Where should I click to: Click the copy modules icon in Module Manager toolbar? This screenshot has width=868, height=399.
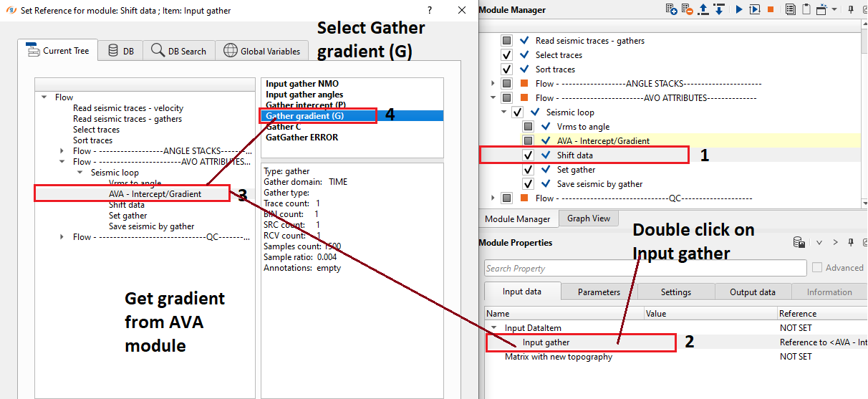point(791,9)
